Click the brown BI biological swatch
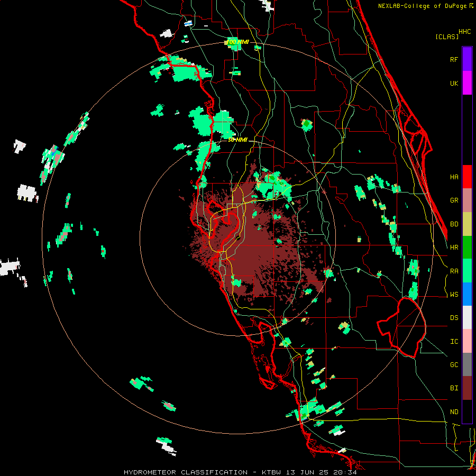 pyautogui.click(x=467, y=388)
